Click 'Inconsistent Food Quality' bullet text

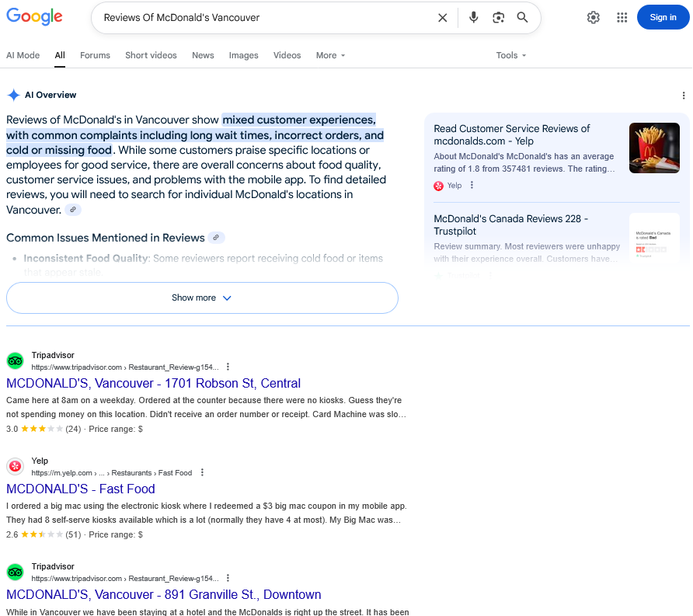point(86,258)
